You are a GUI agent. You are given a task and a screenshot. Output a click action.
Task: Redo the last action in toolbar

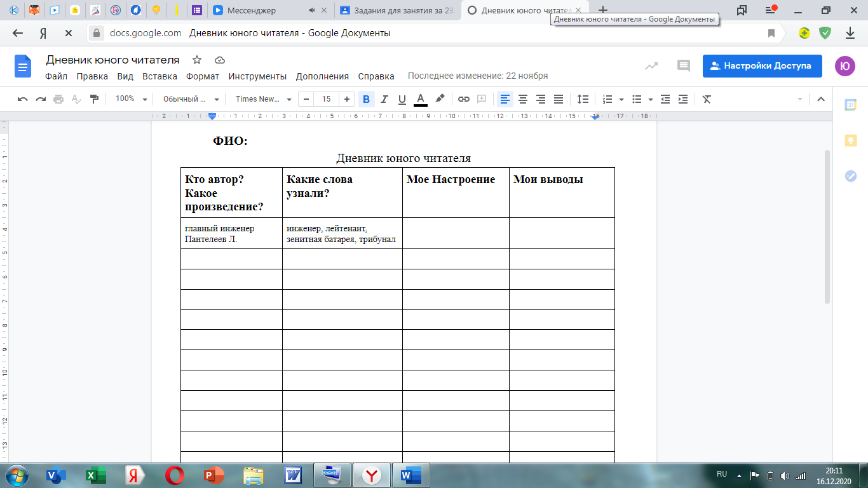click(41, 99)
